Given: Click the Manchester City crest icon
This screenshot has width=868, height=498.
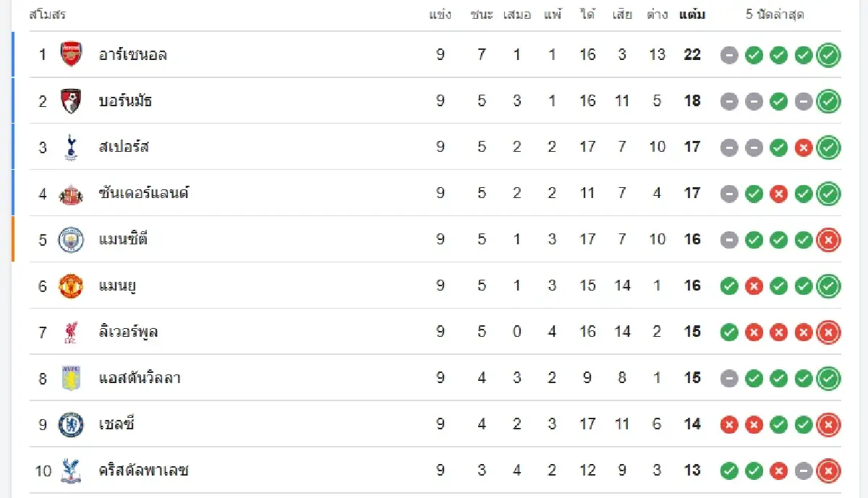Looking at the screenshot, I should 71,239.
